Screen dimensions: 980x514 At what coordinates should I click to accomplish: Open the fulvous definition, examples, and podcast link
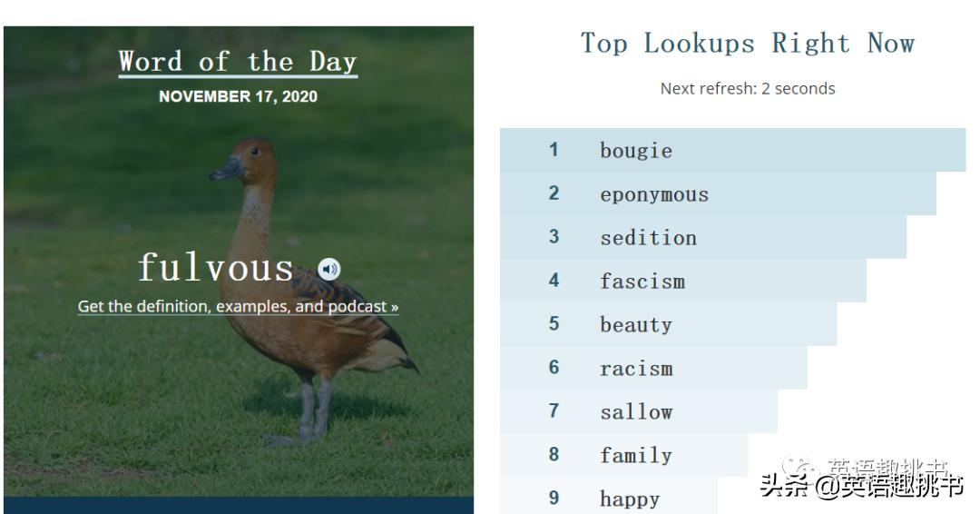[238, 307]
